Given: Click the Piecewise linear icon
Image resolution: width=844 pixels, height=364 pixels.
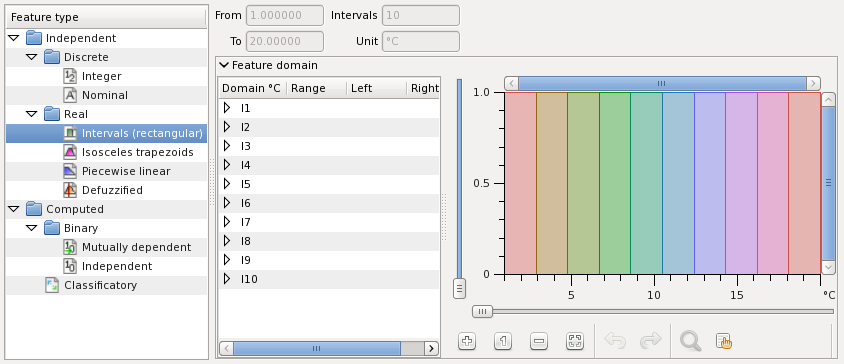Looking at the screenshot, I should (70, 171).
